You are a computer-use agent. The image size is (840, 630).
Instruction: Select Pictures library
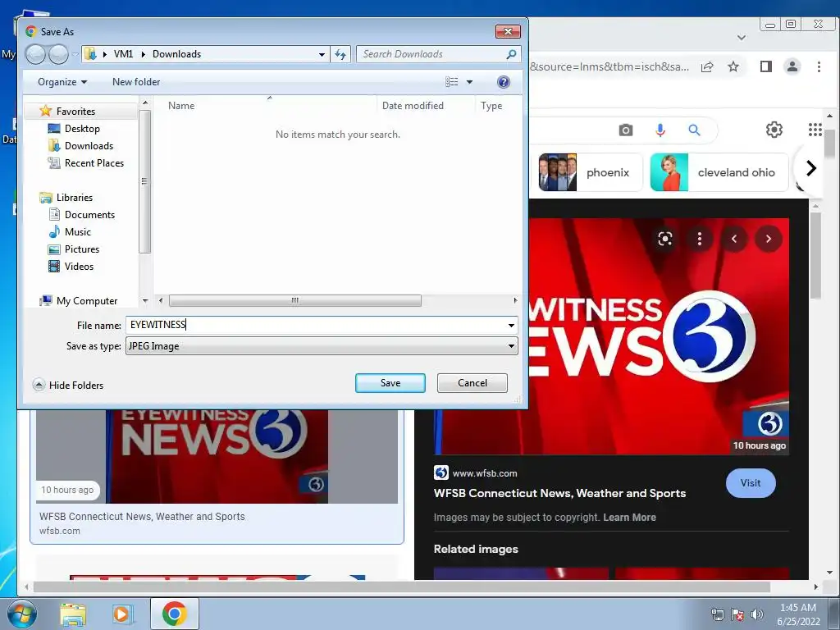pyautogui.click(x=81, y=249)
